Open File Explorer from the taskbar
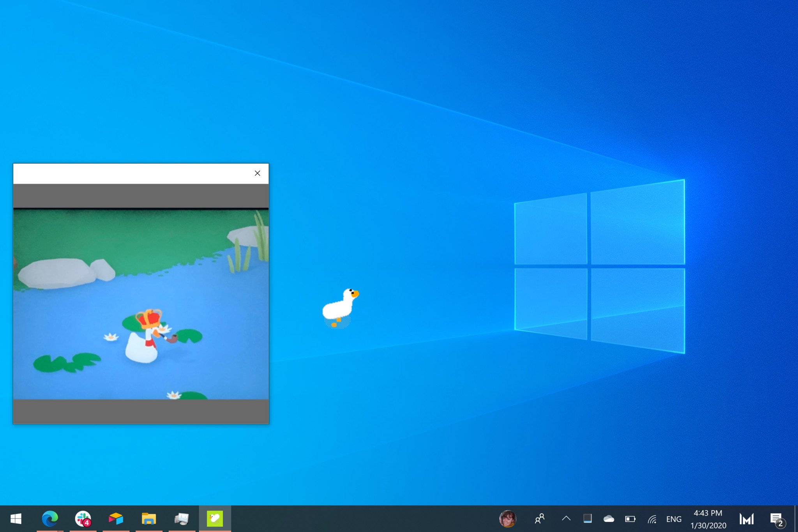 tap(149, 519)
